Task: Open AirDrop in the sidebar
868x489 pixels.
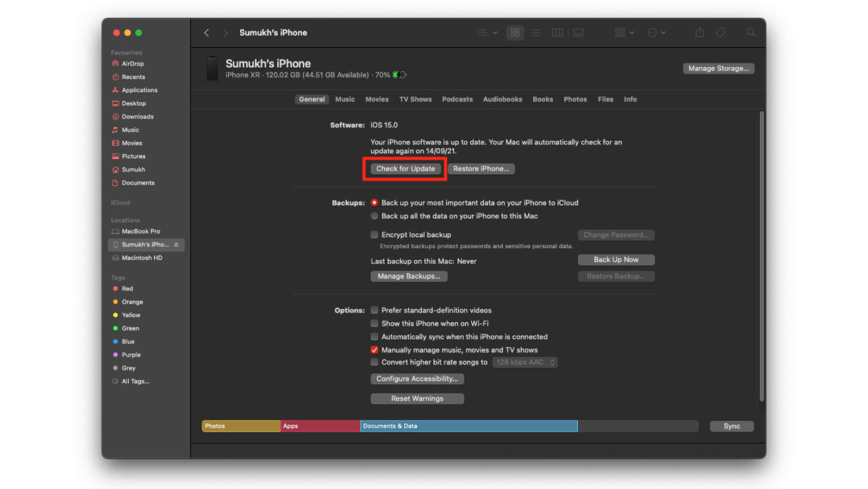Action: (x=133, y=64)
